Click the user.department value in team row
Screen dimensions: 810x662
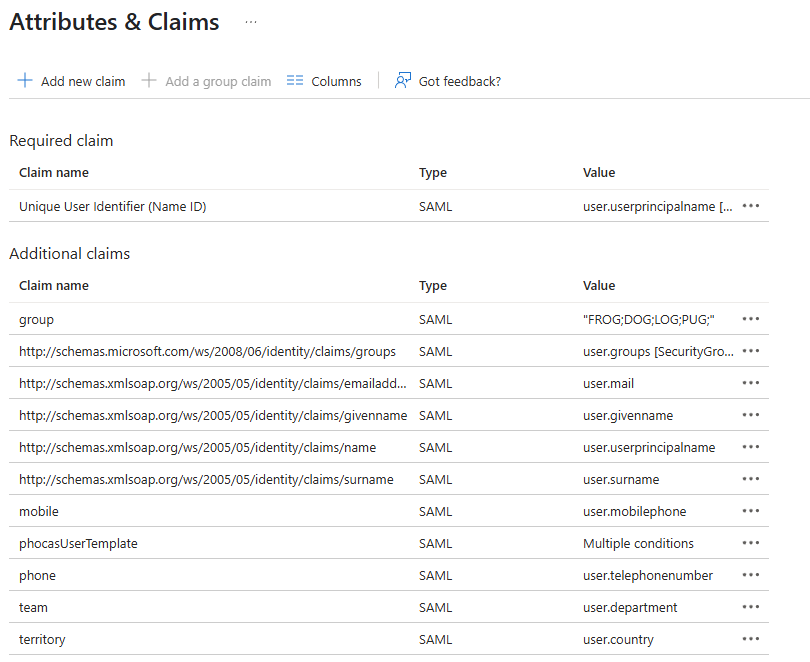630,607
